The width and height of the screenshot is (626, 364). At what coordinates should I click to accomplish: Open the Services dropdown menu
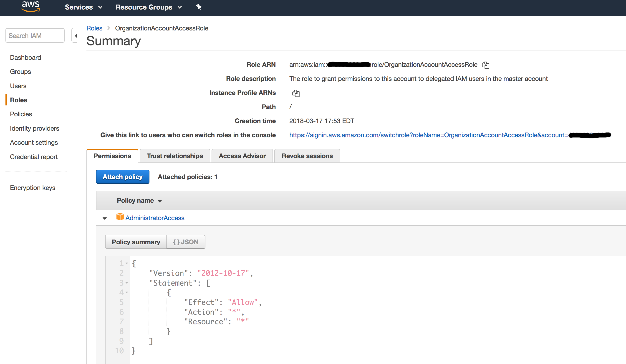pos(83,7)
